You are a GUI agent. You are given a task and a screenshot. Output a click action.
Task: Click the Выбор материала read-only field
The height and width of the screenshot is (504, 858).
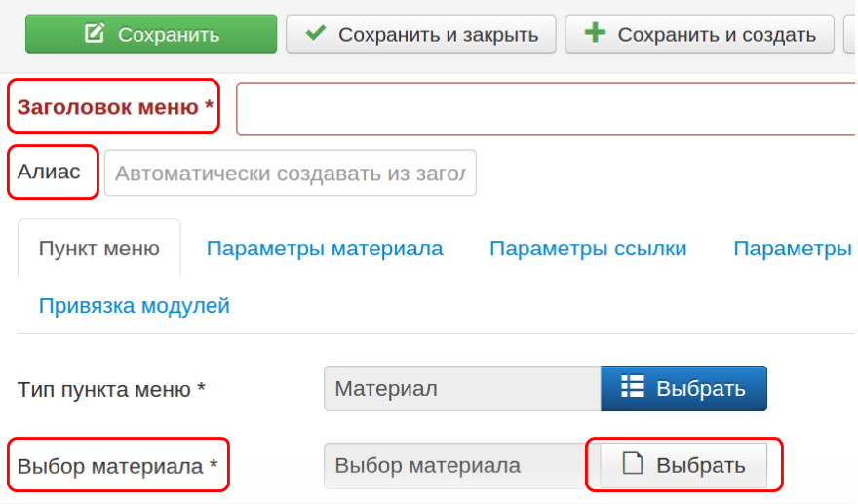pyautogui.click(x=453, y=465)
